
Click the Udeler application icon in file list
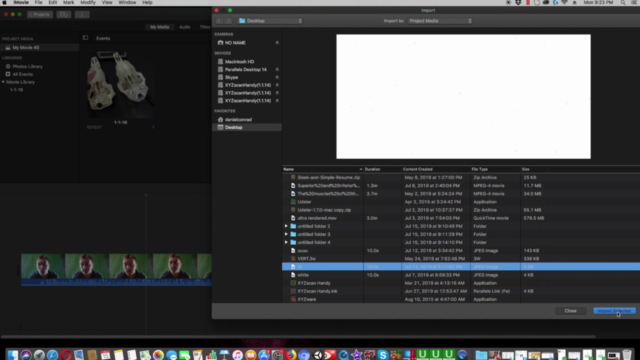click(293, 202)
